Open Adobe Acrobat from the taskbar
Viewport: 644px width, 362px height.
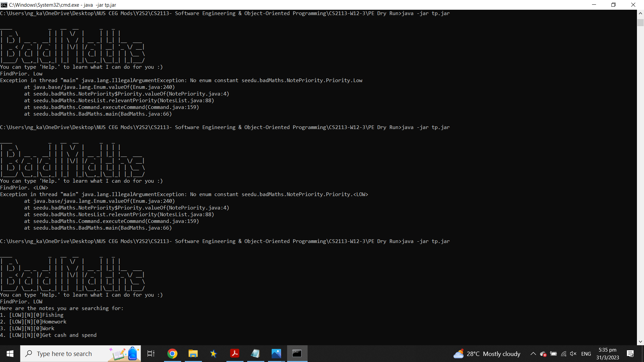[235, 354]
